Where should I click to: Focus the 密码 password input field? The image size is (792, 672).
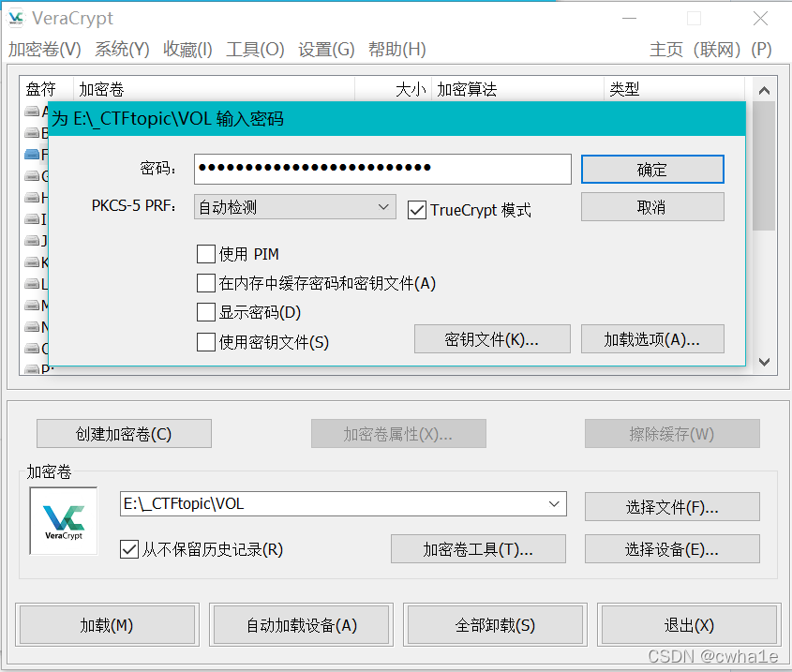(382, 169)
